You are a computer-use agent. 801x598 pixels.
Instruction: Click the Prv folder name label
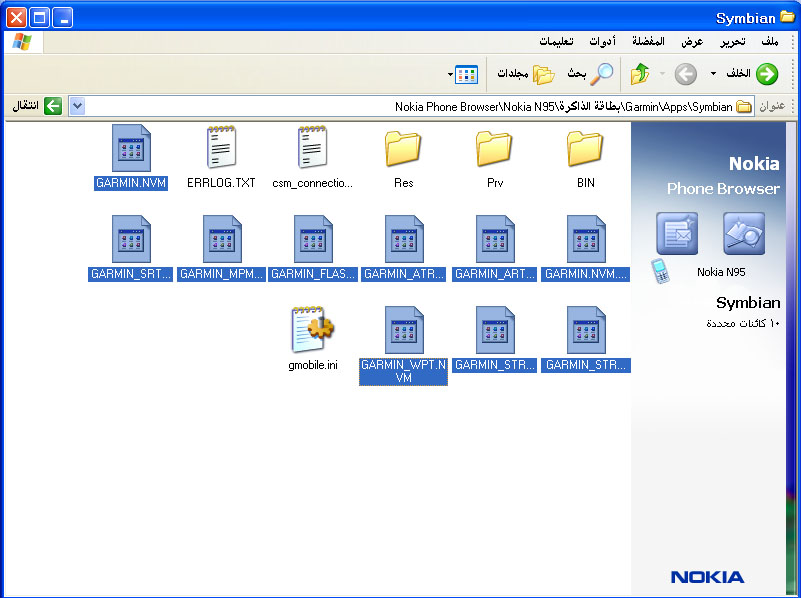tap(495, 183)
